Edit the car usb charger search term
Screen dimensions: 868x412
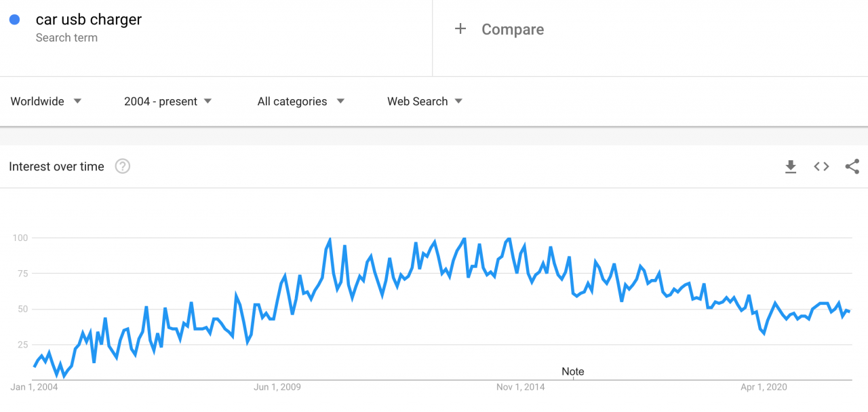[x=89, y=20]
